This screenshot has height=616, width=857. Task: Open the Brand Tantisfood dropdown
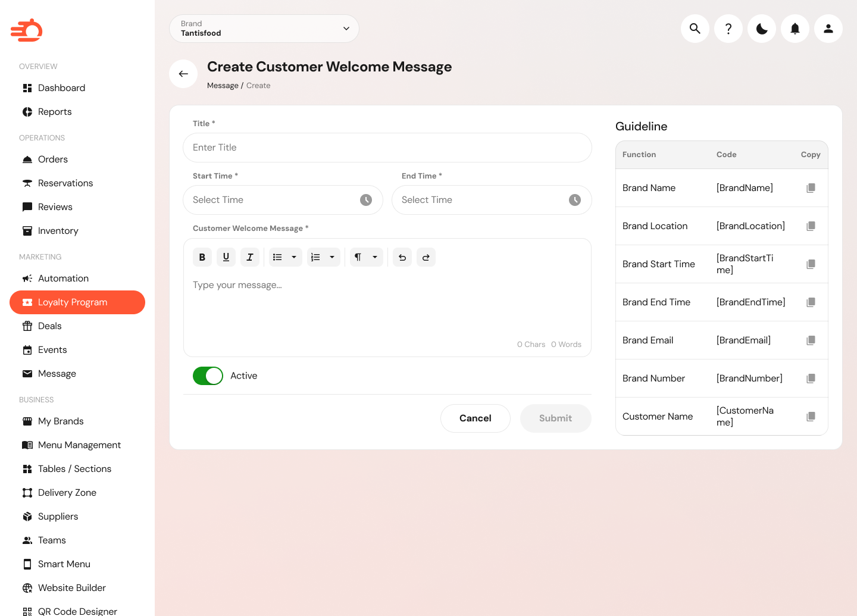tap(264, 29)
